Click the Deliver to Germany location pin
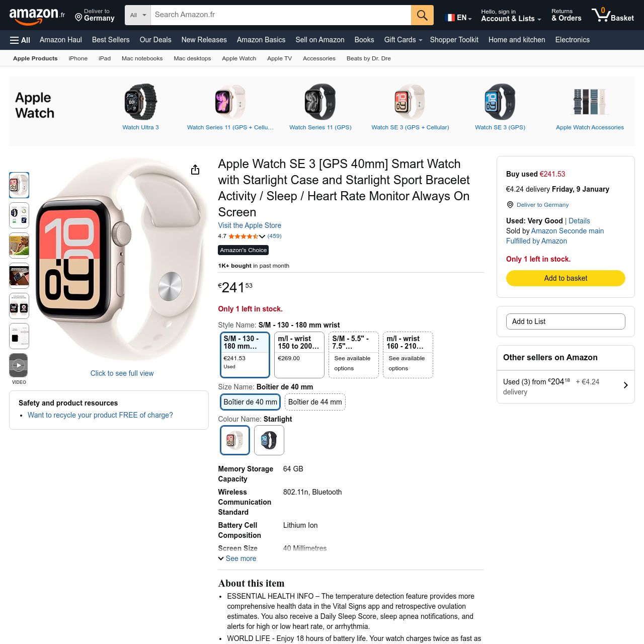This screenshot has width=644, height=644. click(x=78, y=18)
